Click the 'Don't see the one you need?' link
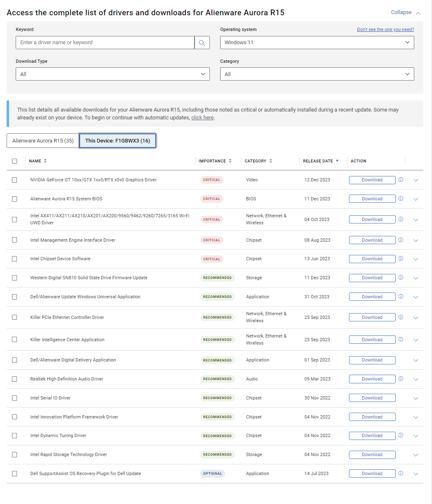This screenshot has height=504, width=432. [385, 29]
